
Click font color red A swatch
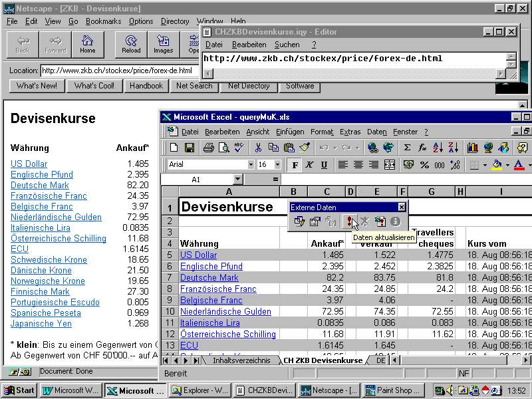[519, 165]
